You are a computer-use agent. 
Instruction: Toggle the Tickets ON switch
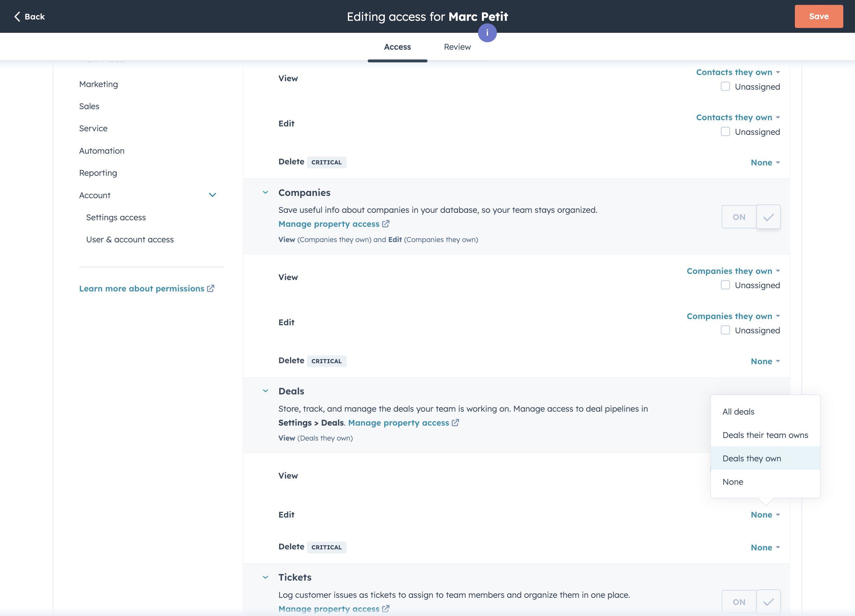click(x=751, y=602)
